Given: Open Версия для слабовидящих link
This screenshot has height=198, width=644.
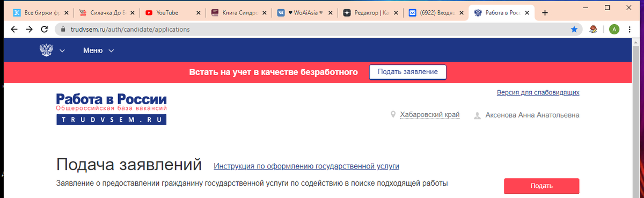Looking at the screenshot, I should [538, 92].
